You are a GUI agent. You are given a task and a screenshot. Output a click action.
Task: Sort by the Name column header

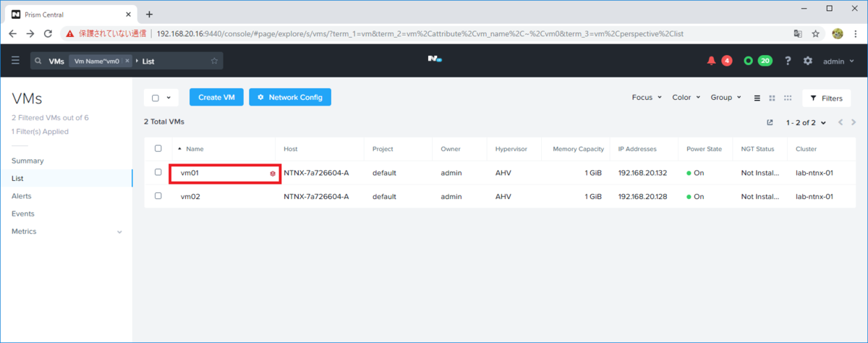pos(195,149)
